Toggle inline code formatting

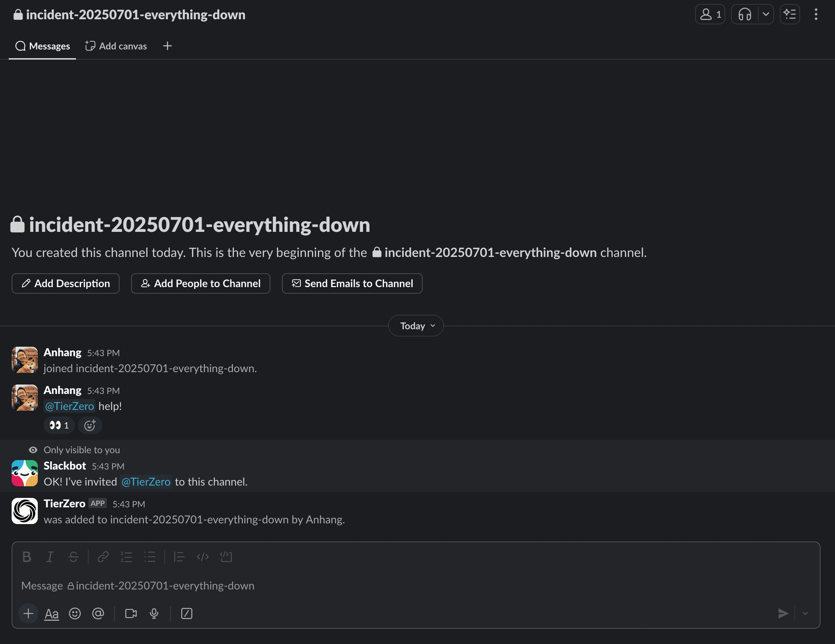203,557
